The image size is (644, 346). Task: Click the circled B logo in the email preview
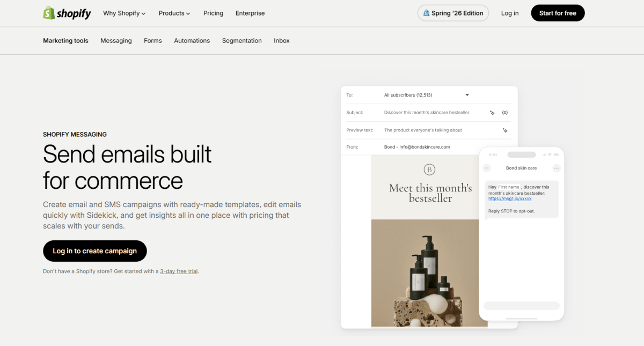[429, 170]
